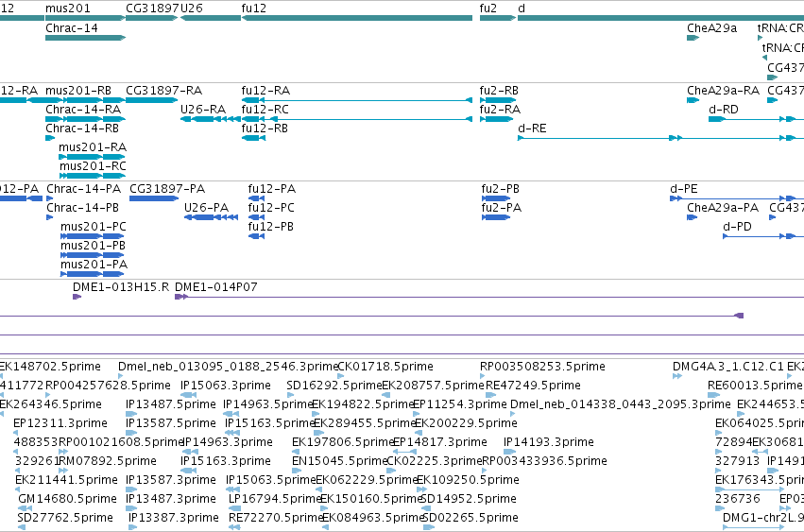Screen dimensions: 804x532
Task: Click the Chrac-14-PB protein label
Action: (82, 208)
